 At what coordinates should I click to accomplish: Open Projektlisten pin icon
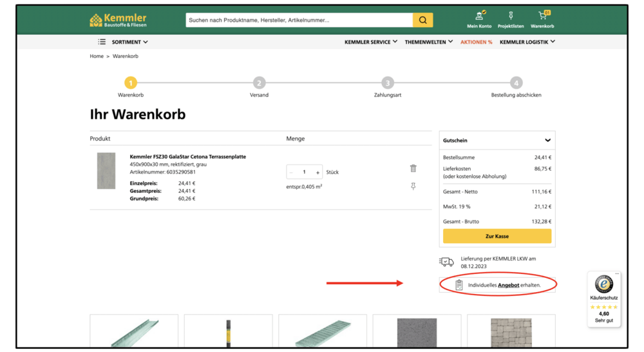[x=511, y=16]
